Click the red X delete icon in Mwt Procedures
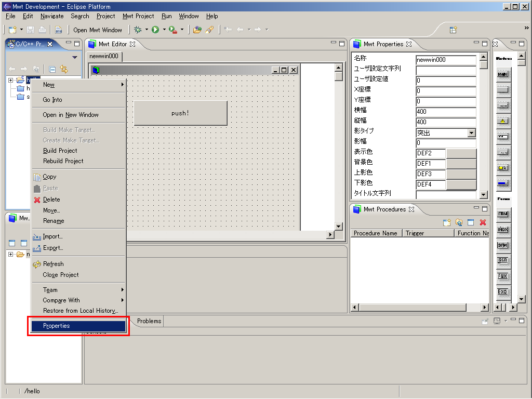 pyautogui.click(x=483, y=222)
